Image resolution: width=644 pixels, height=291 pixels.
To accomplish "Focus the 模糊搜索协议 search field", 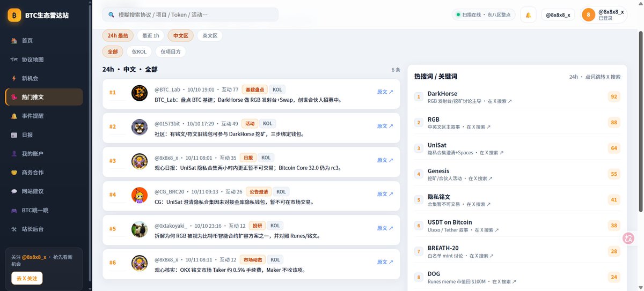I will click(191, 14).
